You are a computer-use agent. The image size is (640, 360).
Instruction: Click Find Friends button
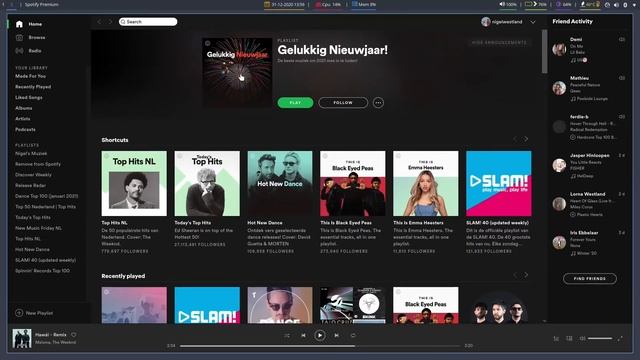click(590, 278)
